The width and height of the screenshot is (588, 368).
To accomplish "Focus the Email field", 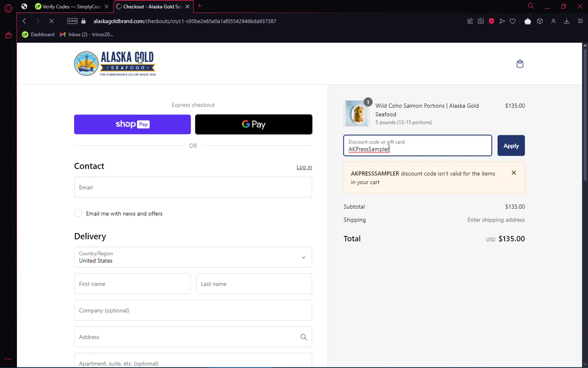I will [x=193, y=187].
